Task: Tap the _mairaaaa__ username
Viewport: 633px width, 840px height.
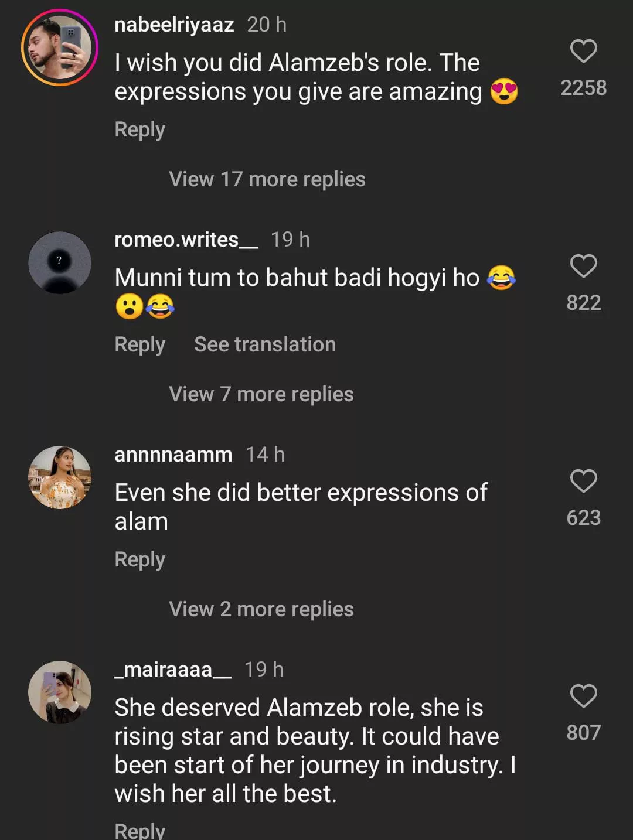Action: 173,670
